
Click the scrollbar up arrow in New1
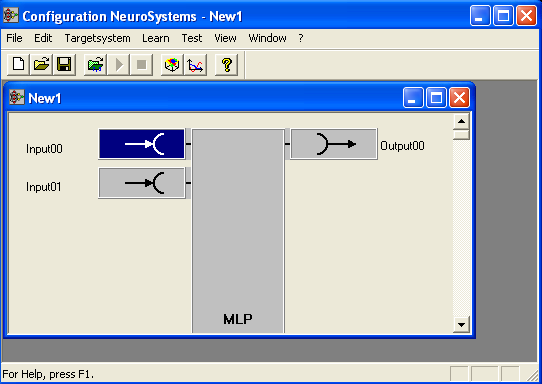pyautogui.click(x=461, y=121)
